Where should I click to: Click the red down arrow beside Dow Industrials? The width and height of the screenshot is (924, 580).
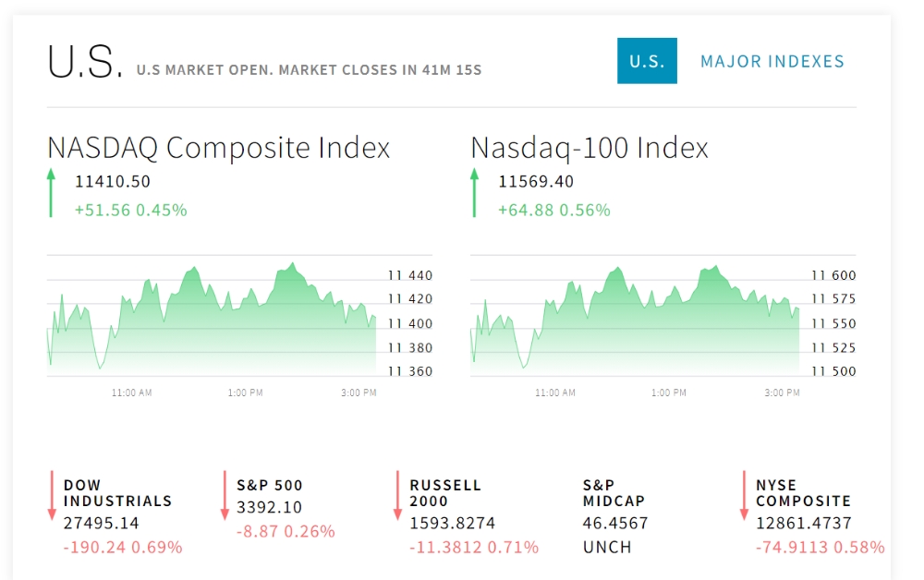tap(52, 495)
